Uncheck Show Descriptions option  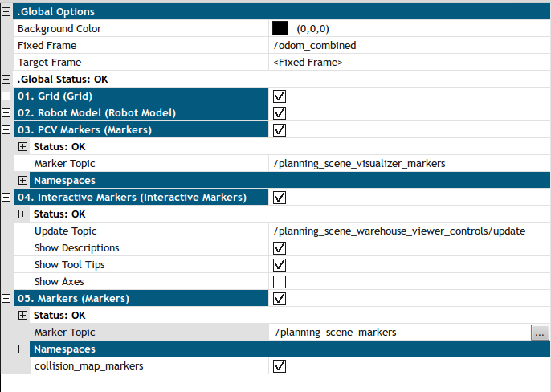pos(280,248)
